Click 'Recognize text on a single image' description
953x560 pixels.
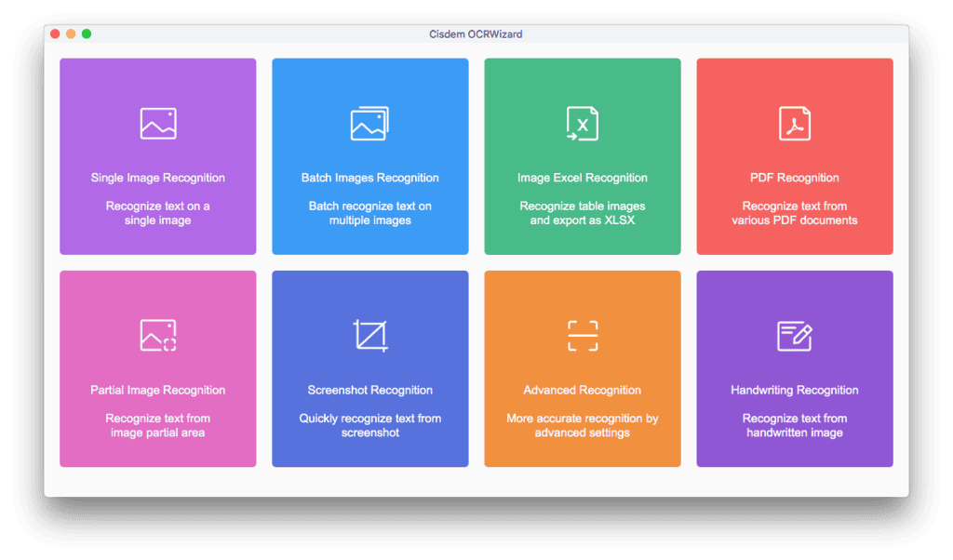[x=158, y=213]
